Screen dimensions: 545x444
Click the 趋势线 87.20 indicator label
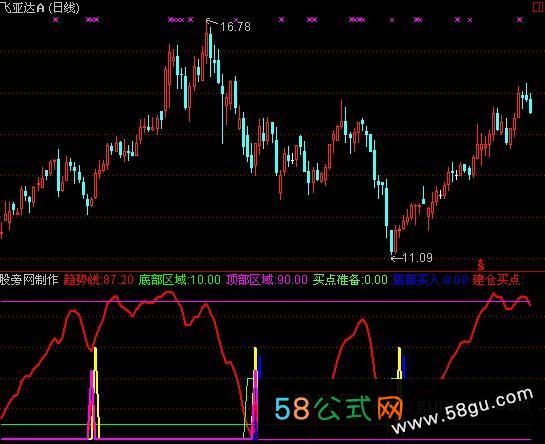point(99,280)
